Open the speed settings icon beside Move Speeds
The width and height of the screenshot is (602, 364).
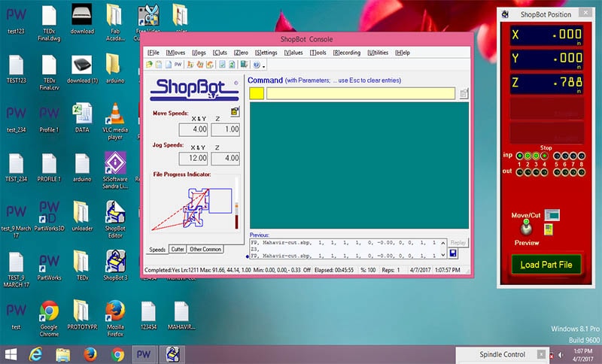click(x=235, y=111)
